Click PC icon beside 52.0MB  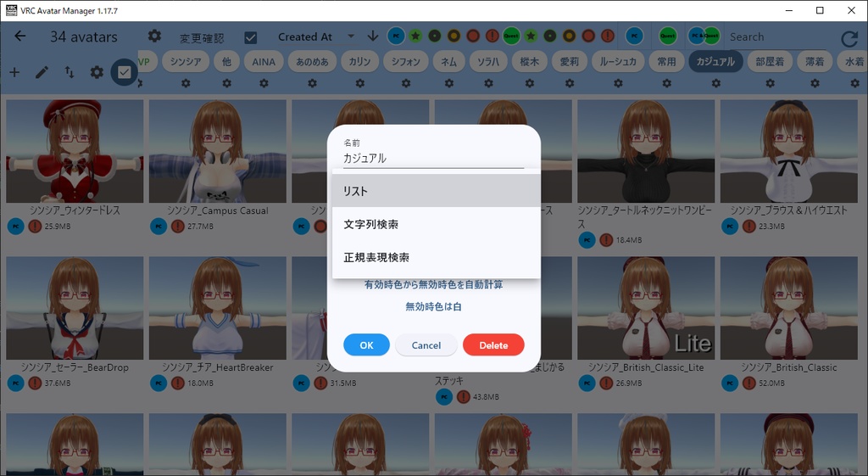coord(730,383)
